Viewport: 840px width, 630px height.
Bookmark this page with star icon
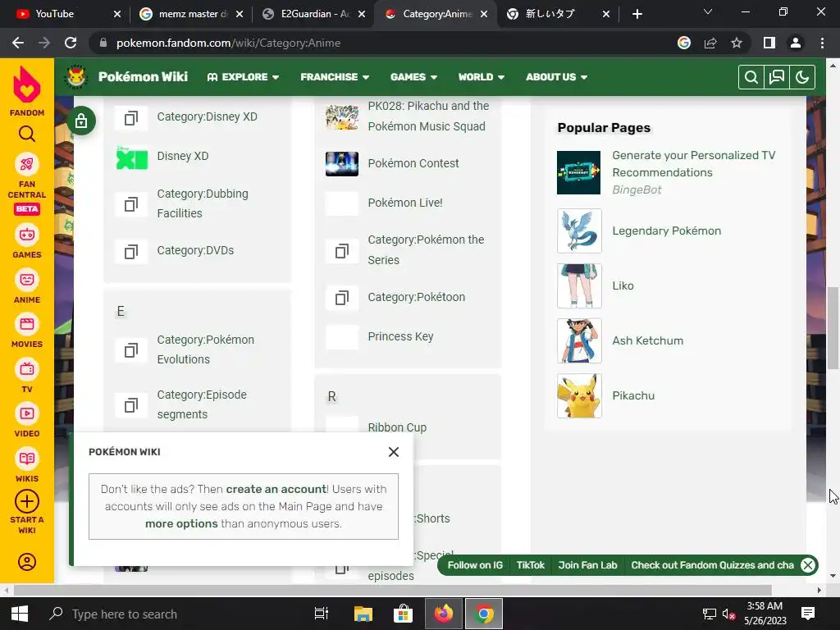tap(737, 43)
